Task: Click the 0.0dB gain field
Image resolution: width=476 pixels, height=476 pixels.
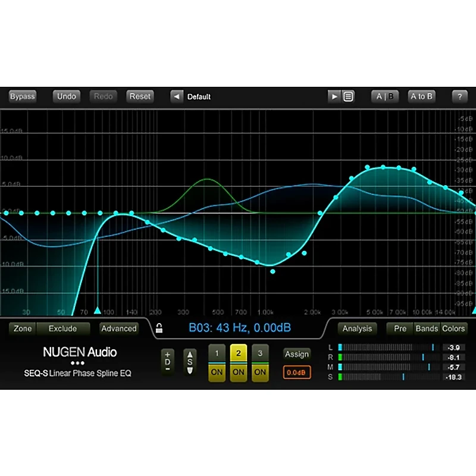Action: pos(296,372)
